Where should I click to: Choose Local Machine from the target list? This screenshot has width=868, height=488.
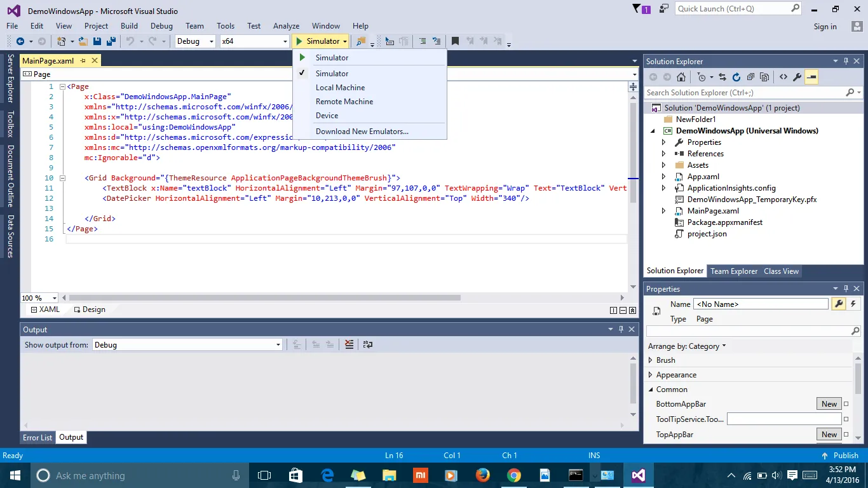(340, 88)
